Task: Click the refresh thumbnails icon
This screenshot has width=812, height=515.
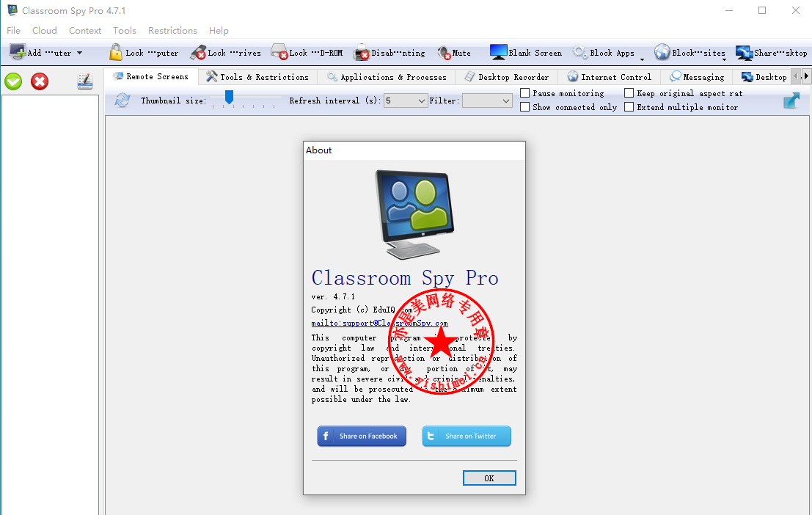Action: coord(122,100)
